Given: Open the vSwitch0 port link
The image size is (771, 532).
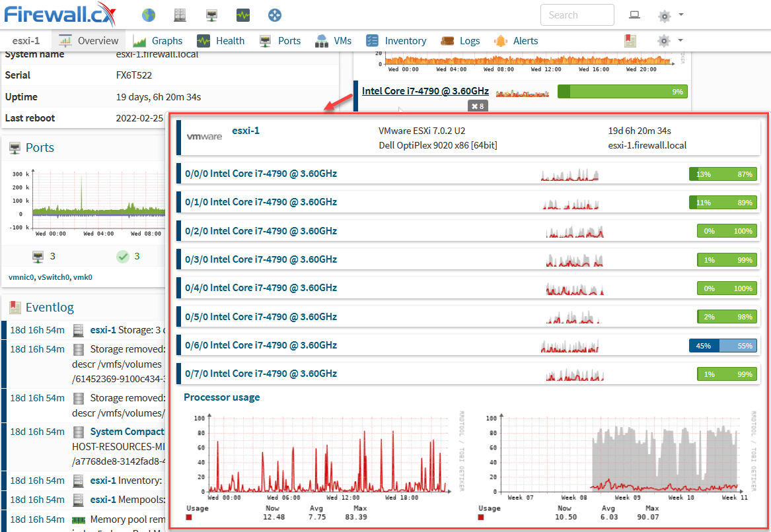Looking at the screenshot, I should (x=54, y=277).
